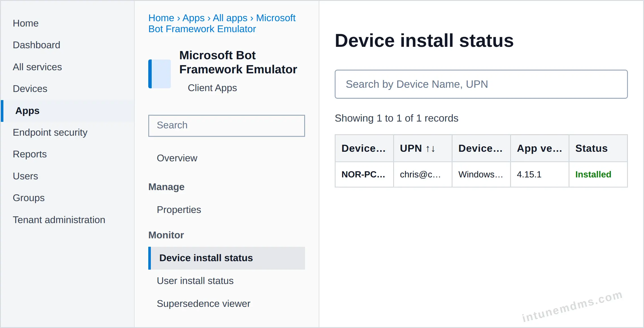Follow the All apps breadcrumb link
Screen dimensions: 644x328
[x=230, y=18]
